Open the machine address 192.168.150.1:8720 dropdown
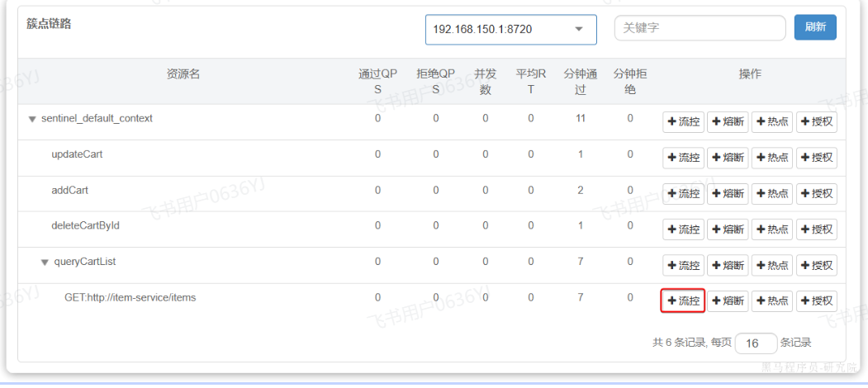 point(511,30)
